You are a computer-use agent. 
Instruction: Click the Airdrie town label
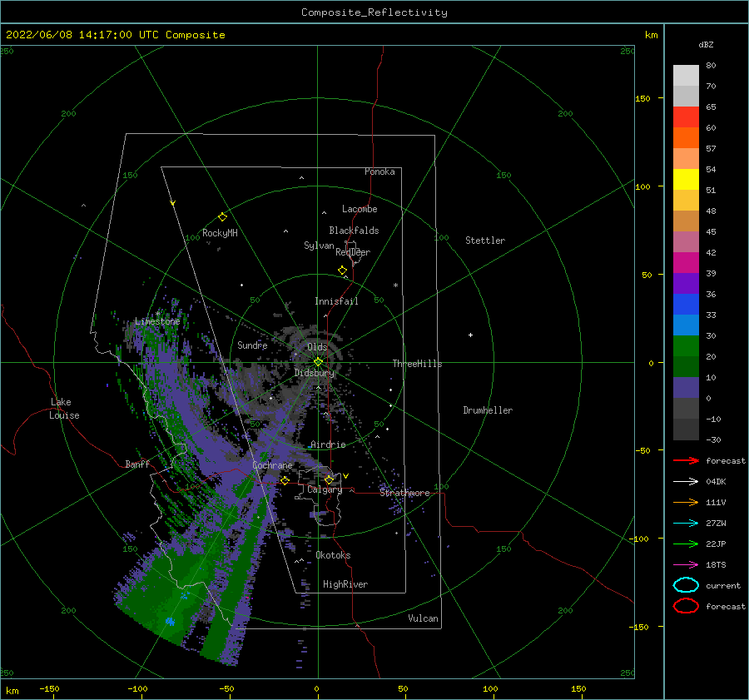328,444
